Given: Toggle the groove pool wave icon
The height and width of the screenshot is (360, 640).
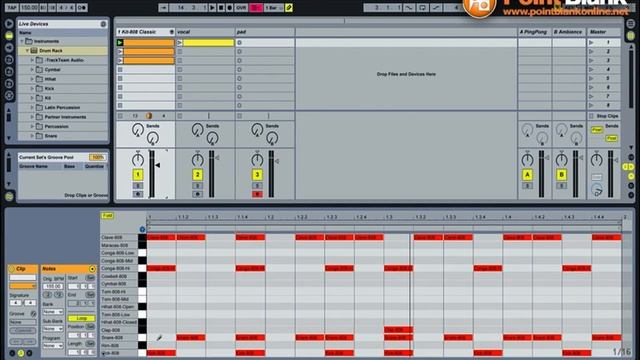Looking at the screenshot, I should tap(9, 197).
